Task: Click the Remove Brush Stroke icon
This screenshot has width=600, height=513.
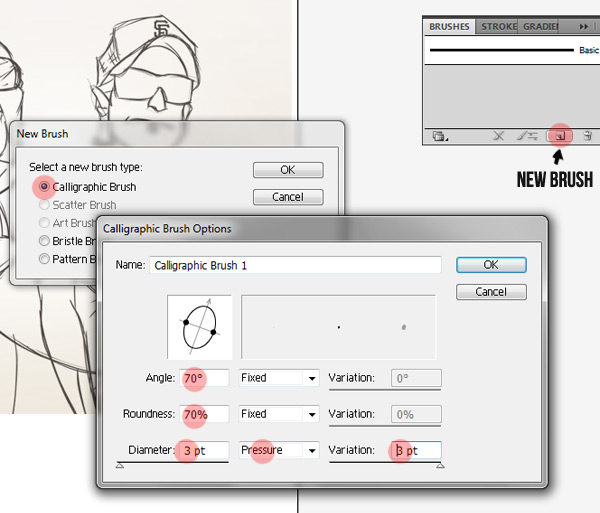Action: (499, 135)
